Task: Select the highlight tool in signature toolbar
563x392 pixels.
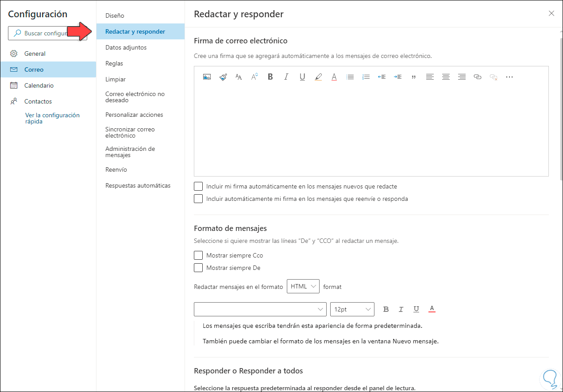Action: 318,77
